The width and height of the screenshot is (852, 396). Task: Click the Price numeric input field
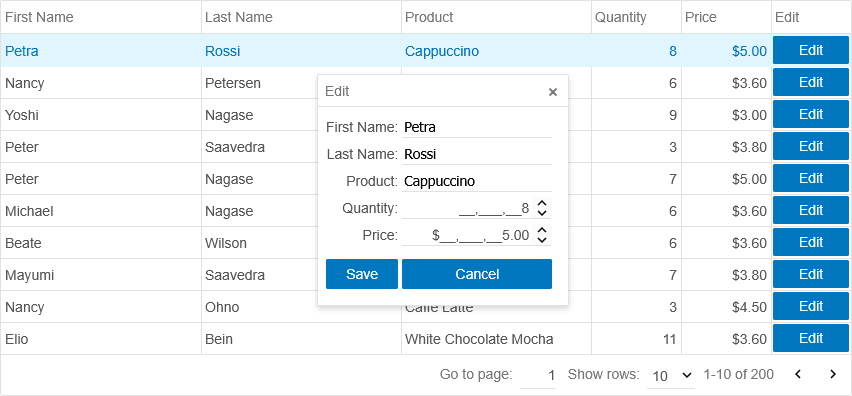[468, 235]
